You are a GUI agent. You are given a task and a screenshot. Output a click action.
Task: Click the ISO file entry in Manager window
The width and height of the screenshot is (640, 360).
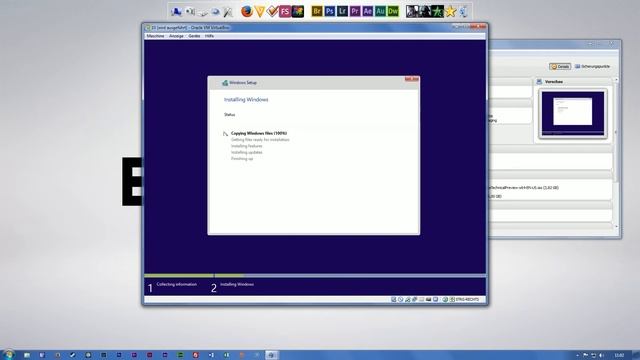(524, 188)
